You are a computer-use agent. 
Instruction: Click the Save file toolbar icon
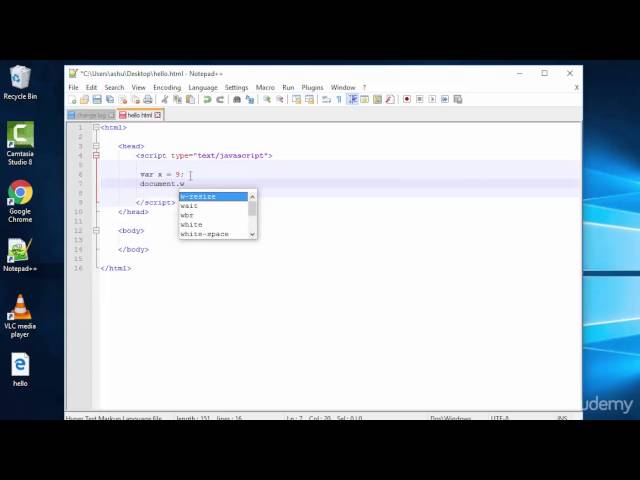[x=97, y=100]
